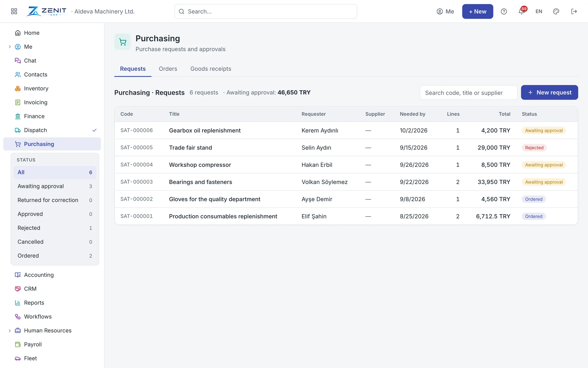This screenshot has height=368, width=588.
Task: Expand the Me sidebar chevron
Action: coord(9,47)
